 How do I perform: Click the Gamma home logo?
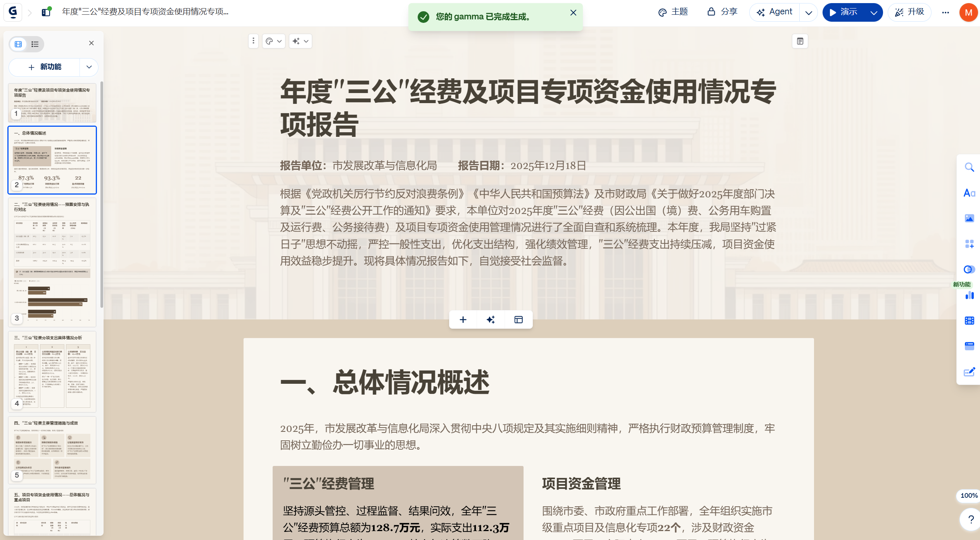click(x=13, y=12)
